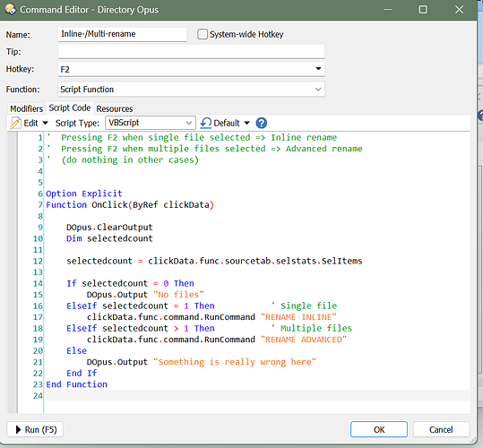The image size is (483, 448).
Task: Minimize the Command Editor window
Action: [x=388, y=10]
